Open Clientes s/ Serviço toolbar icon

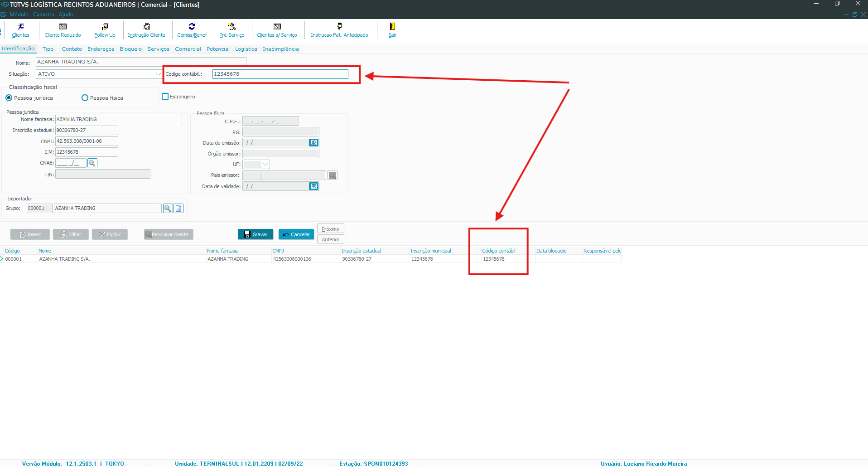click(277, 30)
